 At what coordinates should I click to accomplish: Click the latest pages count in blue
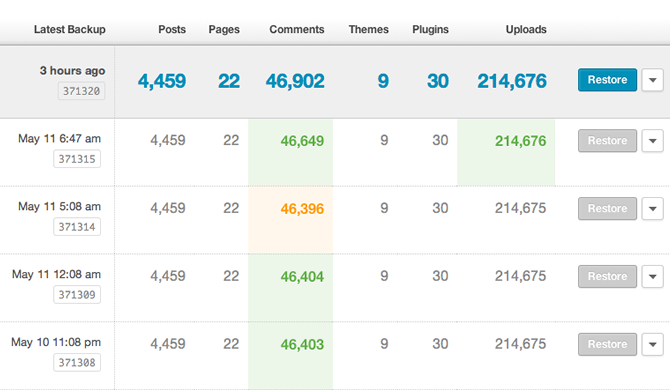pyautogui.click(x=229, y=81)
